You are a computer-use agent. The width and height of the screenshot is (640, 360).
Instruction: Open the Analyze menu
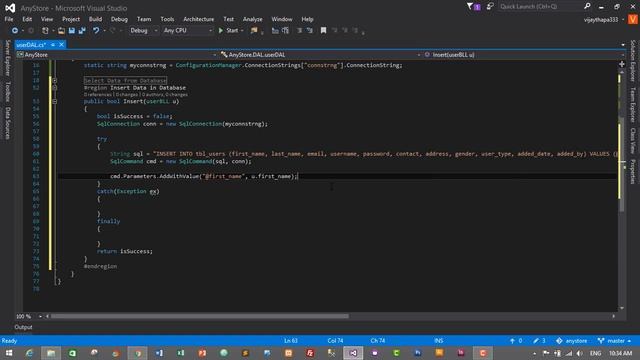coord(252,19)
